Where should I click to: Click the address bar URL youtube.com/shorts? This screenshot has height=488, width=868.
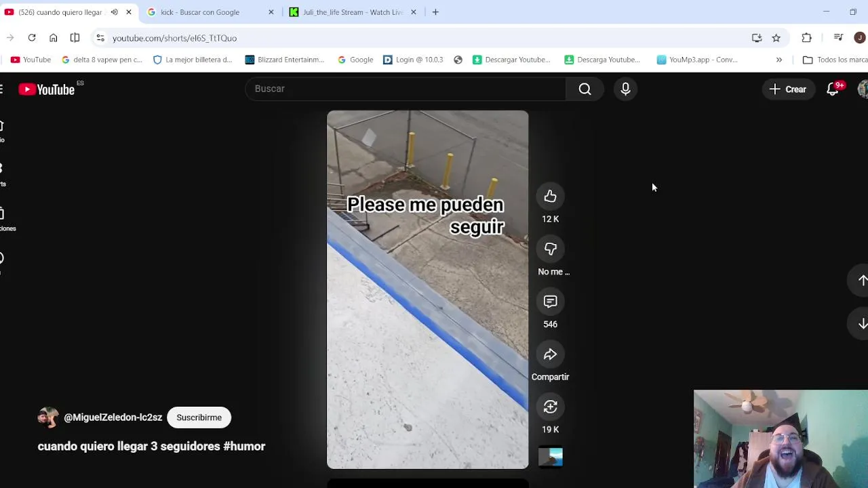pos(174,38)
